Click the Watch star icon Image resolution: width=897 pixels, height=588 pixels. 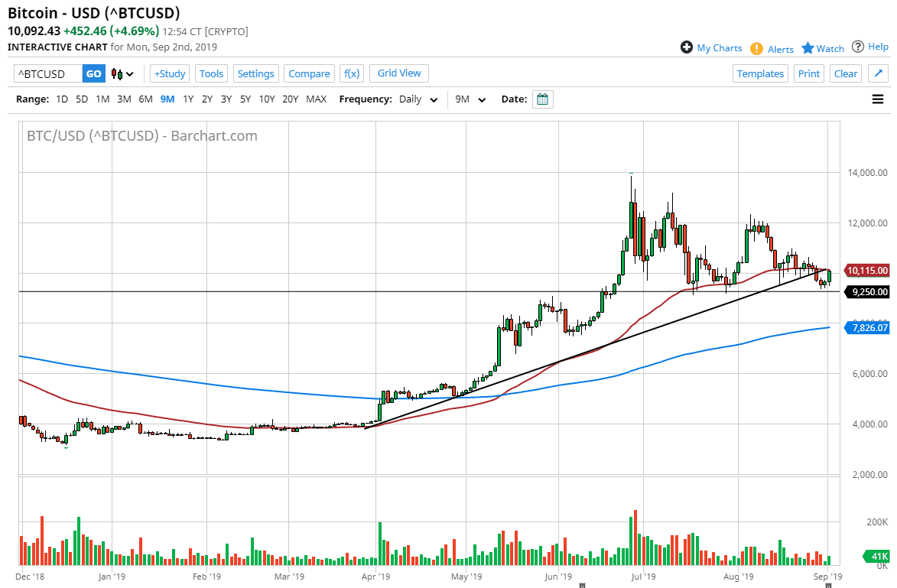click(x=806, y=47)
